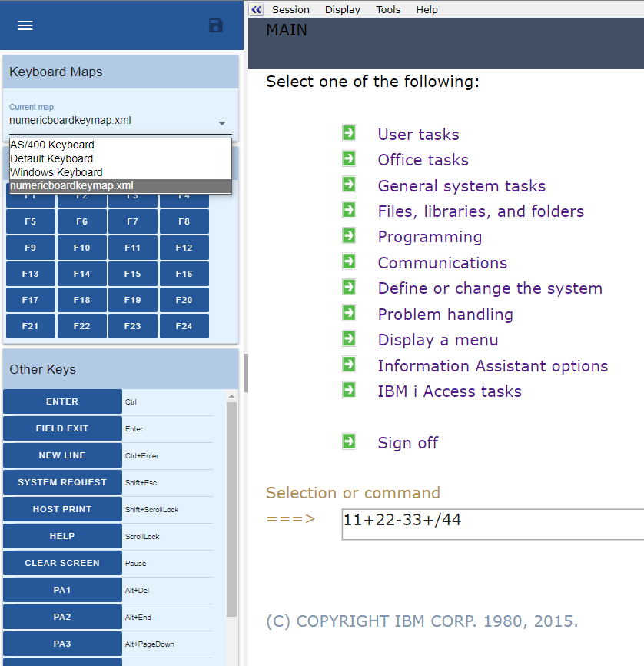
Task: Choose Windows Keyboard map option
Action: click(56, 172)
